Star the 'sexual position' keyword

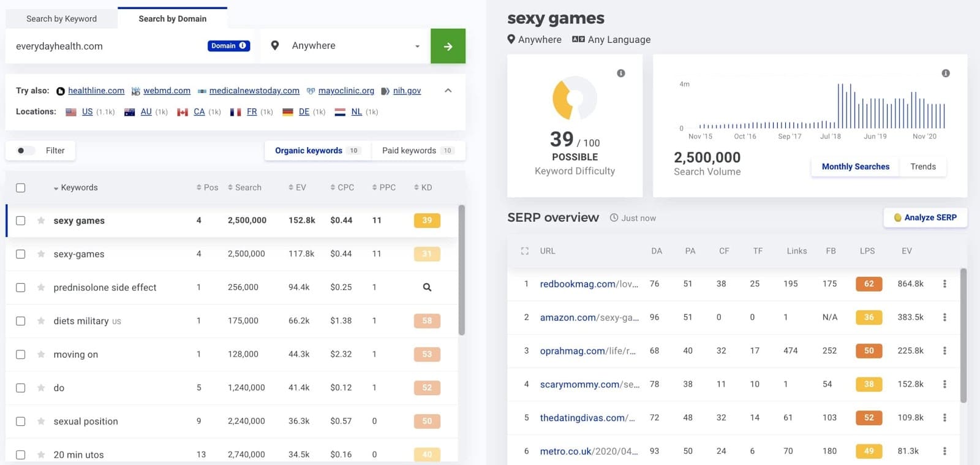point(41,421)
